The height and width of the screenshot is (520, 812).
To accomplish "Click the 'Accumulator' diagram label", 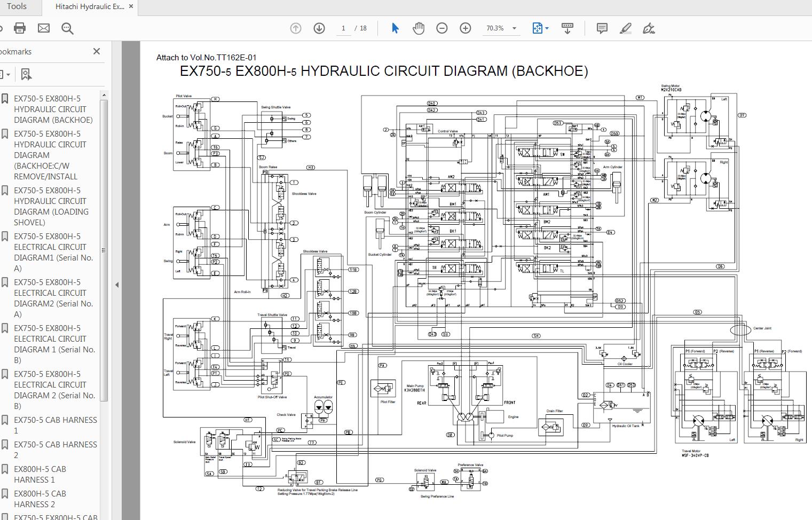I will pos(323,397).
